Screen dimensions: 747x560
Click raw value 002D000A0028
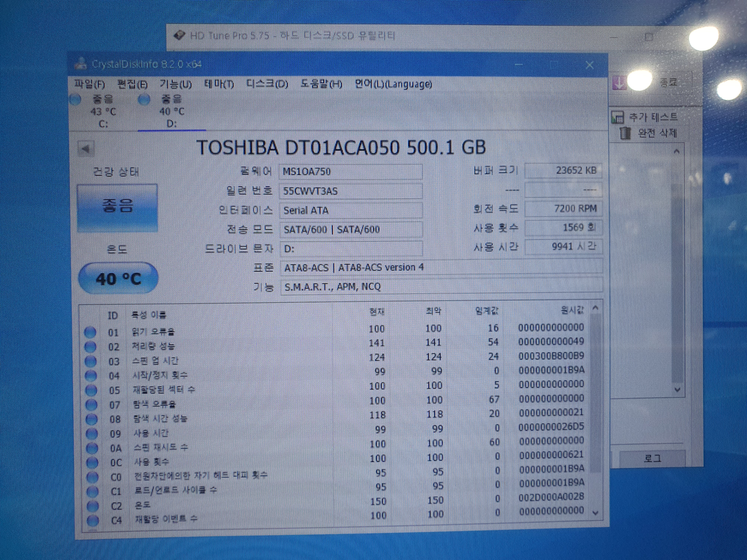pyautogui.click(x=552, y=496)
